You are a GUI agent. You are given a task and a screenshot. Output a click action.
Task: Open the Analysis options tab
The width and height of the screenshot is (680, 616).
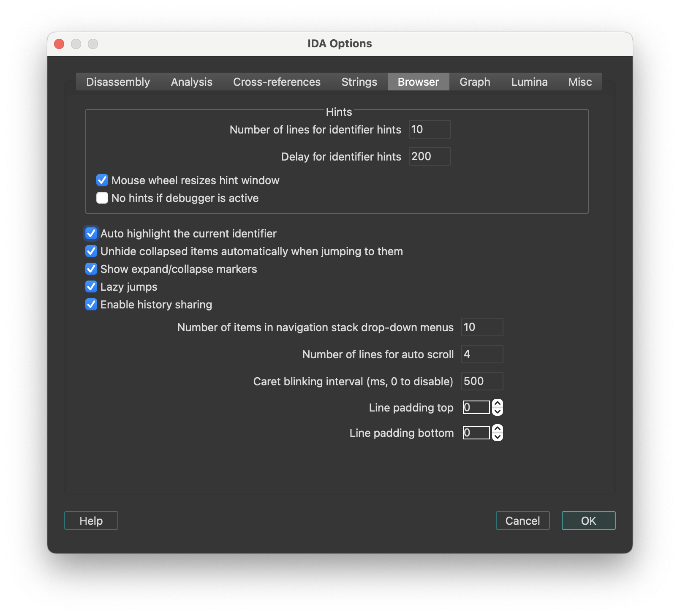(191, 82)
